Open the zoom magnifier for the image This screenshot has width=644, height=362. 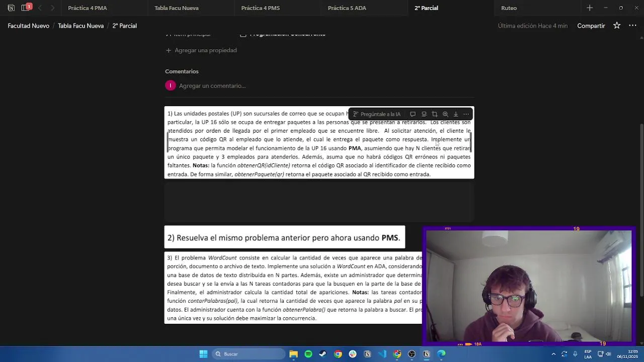[x=445, y=114]
